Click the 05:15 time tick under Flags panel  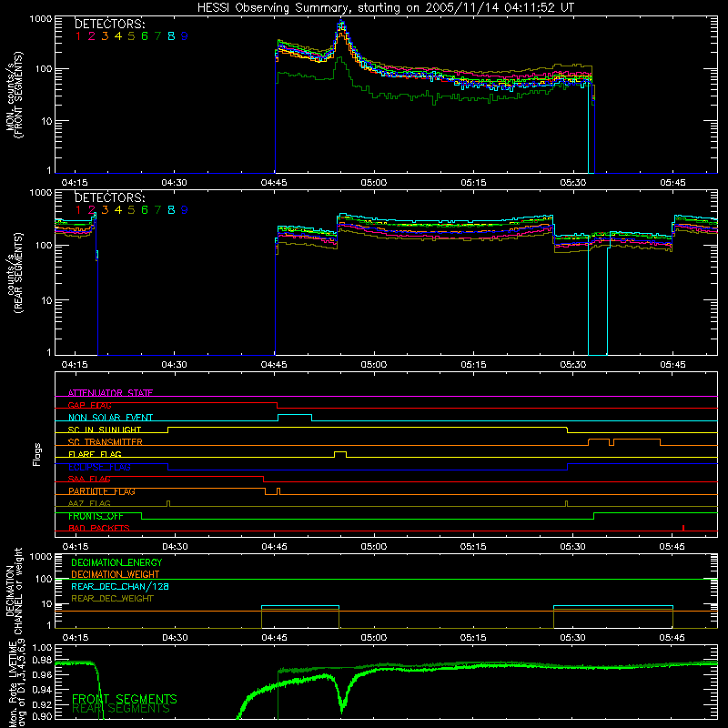tap(473, 547)
